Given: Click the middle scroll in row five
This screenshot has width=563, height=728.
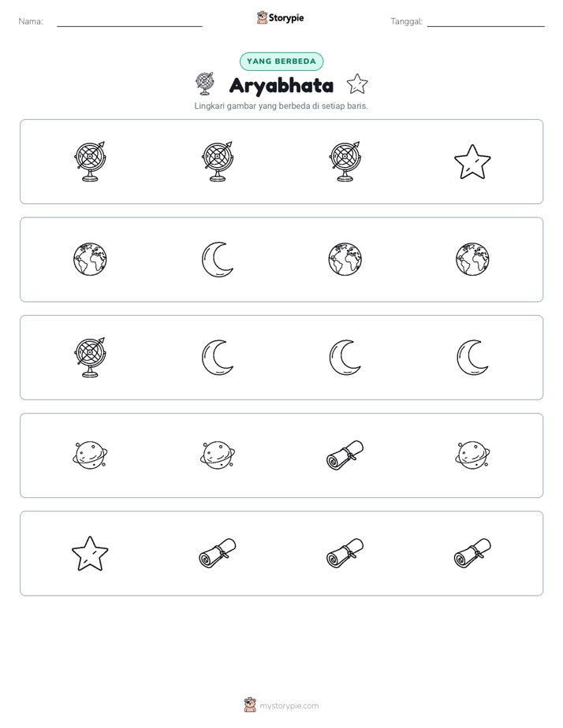Looking at the screenshot, I should [345, 553].
